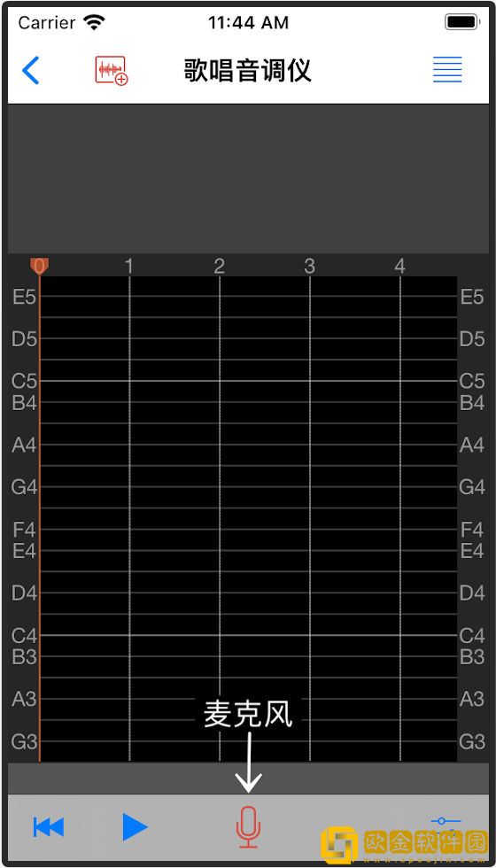
Task: Click timeline marker 2 on the ruler
Action: click(220, 267)
